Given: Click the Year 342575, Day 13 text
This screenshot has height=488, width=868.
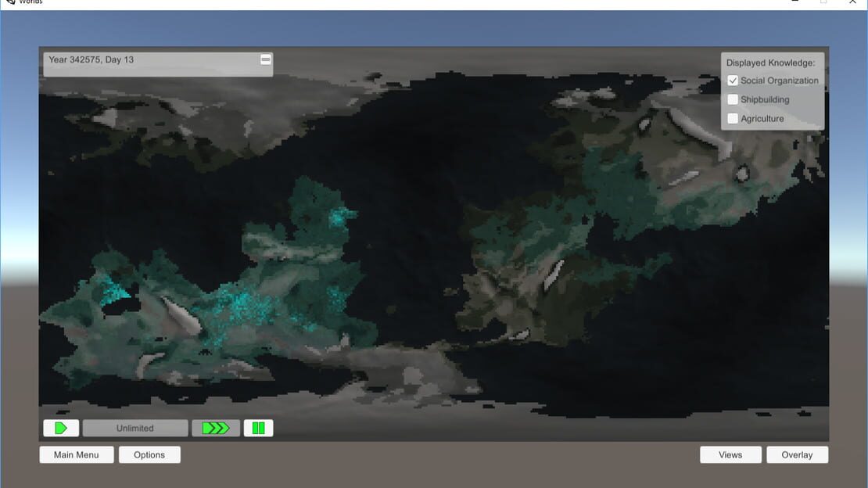Looking at the screenshot, I should [91, 59].
